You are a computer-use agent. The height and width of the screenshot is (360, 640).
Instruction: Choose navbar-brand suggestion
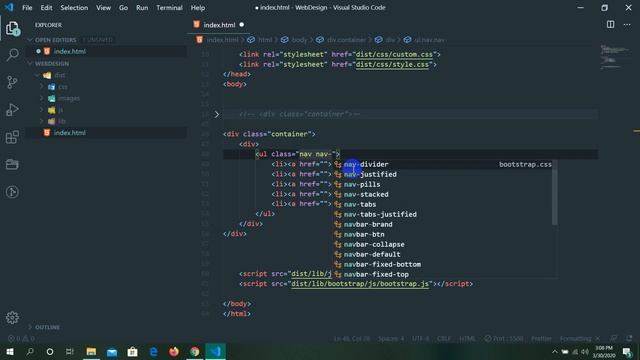[442, 224]
